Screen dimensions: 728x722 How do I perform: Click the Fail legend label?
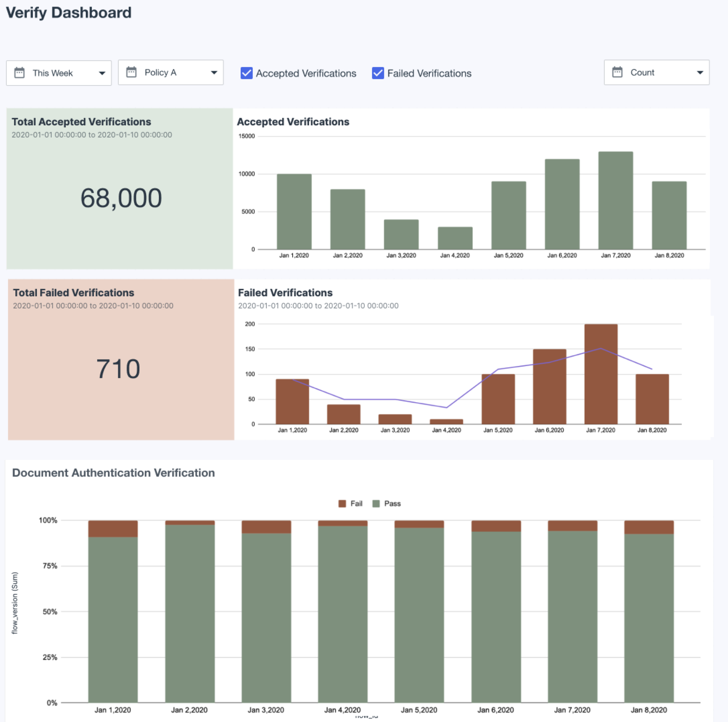coord(356,503)
